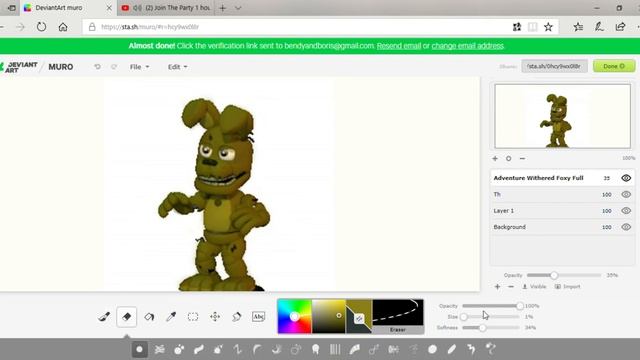Adjust the brush Softness slider
The image size is (640, 360).
(x=491, y=327)
